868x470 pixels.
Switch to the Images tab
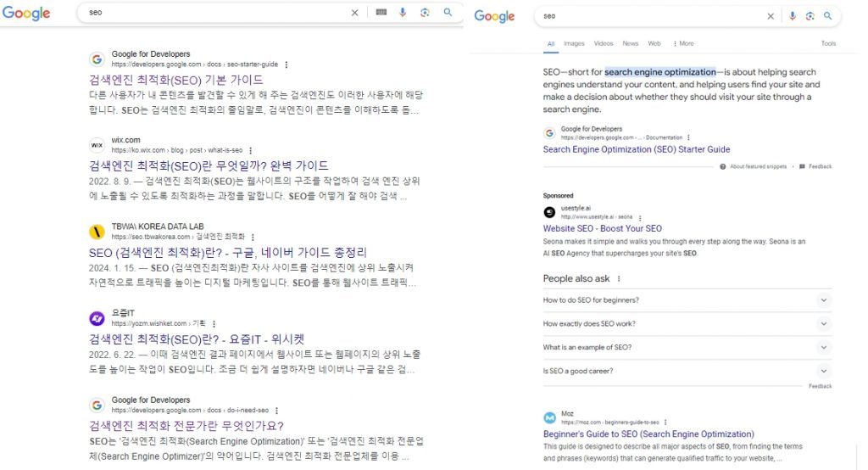574,43
